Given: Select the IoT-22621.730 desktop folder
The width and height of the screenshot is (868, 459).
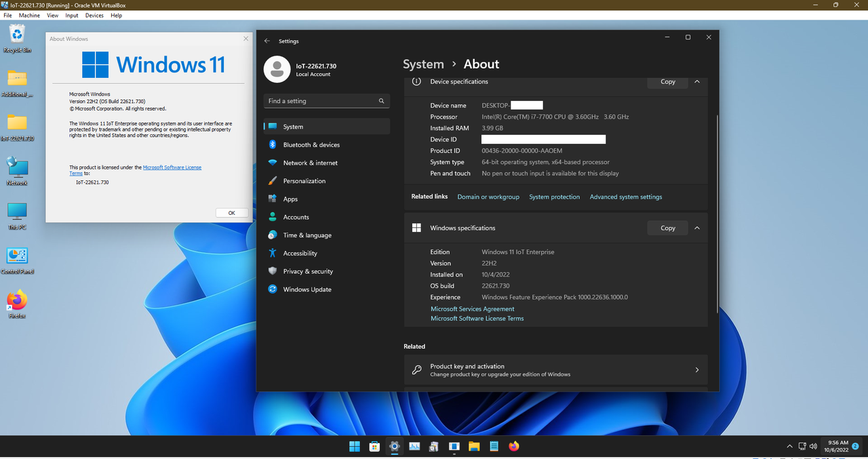Looking at the screenshot, I should pos(17,127).
